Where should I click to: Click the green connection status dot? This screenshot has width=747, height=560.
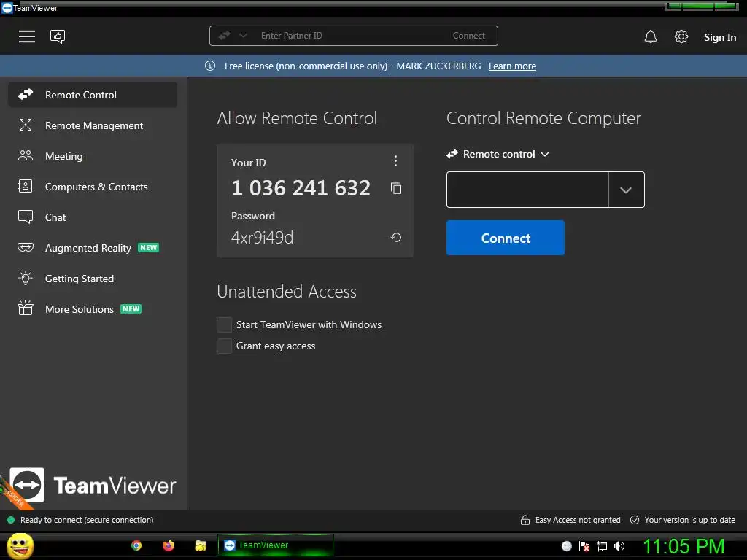(12, 520)
